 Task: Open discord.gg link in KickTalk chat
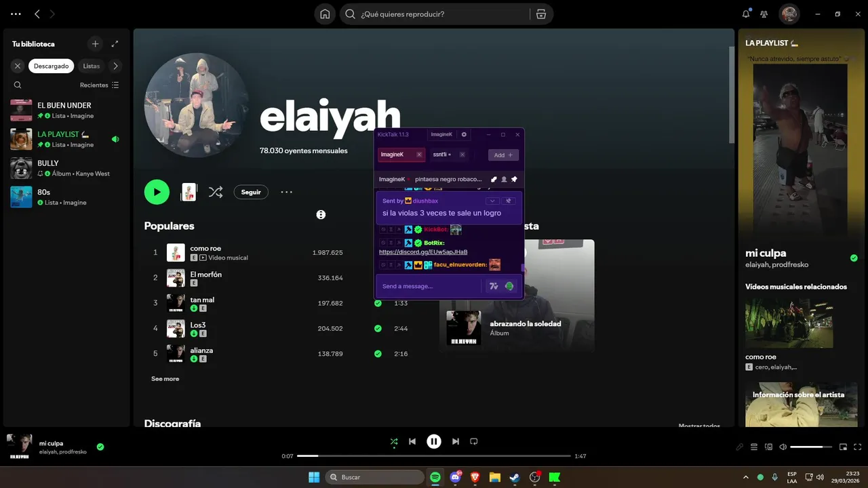click(423, 251)
